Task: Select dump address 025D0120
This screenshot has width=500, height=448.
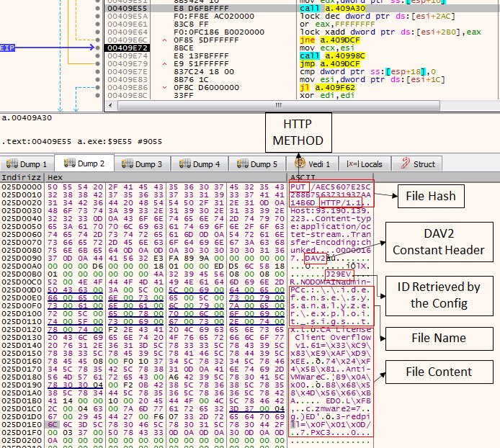Action: (22, 329)
